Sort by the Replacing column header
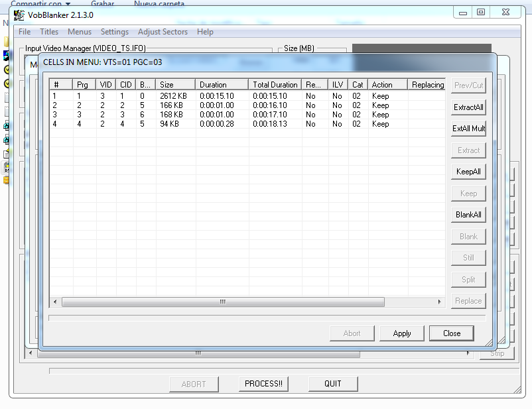 427,85
